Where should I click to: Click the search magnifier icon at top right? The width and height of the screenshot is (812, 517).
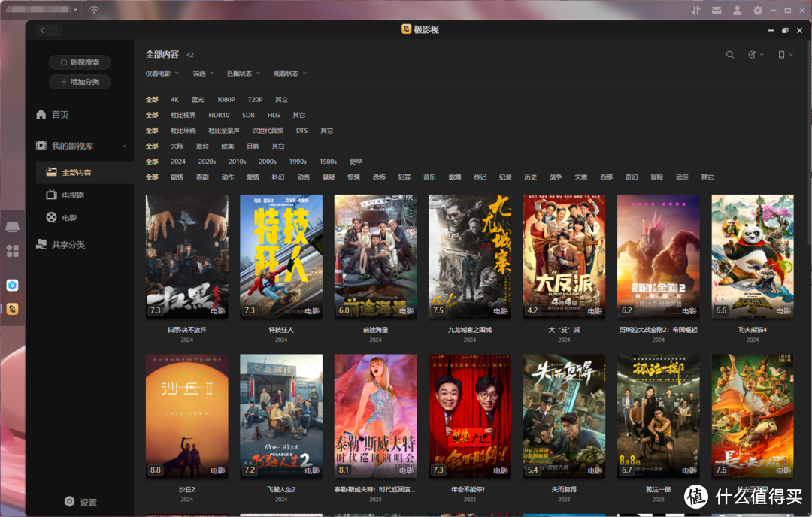[729, 55]
